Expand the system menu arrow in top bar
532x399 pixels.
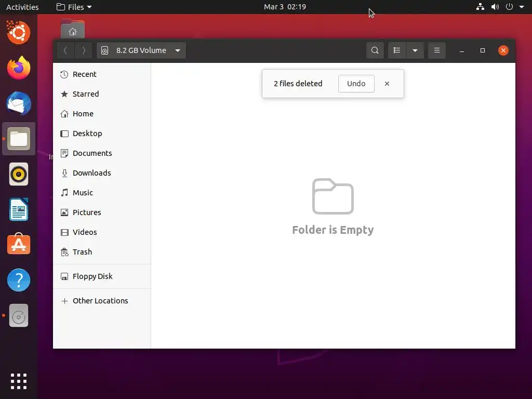(x=522, y=7)
